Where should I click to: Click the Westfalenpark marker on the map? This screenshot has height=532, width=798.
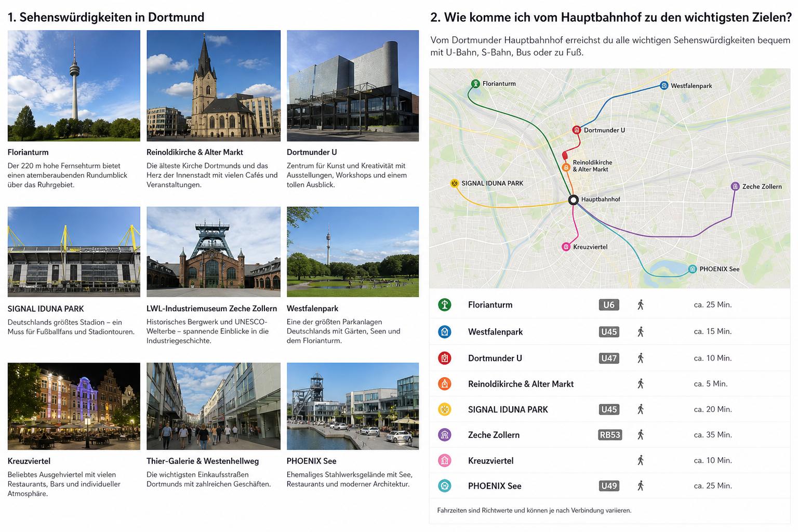664,86
